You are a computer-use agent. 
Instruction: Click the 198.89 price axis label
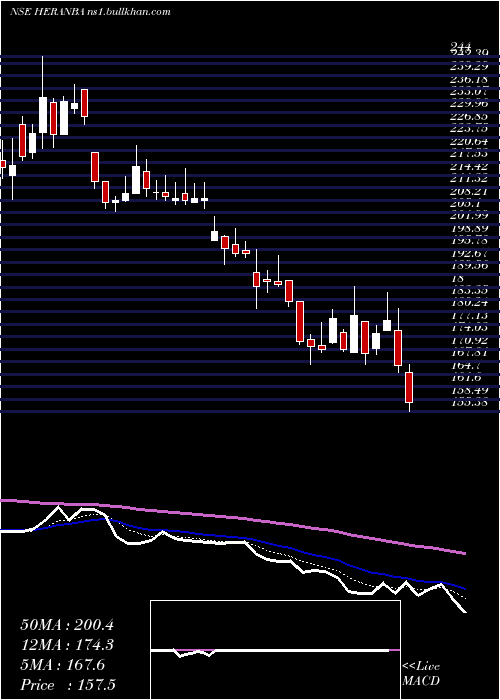tap(468, 229)
